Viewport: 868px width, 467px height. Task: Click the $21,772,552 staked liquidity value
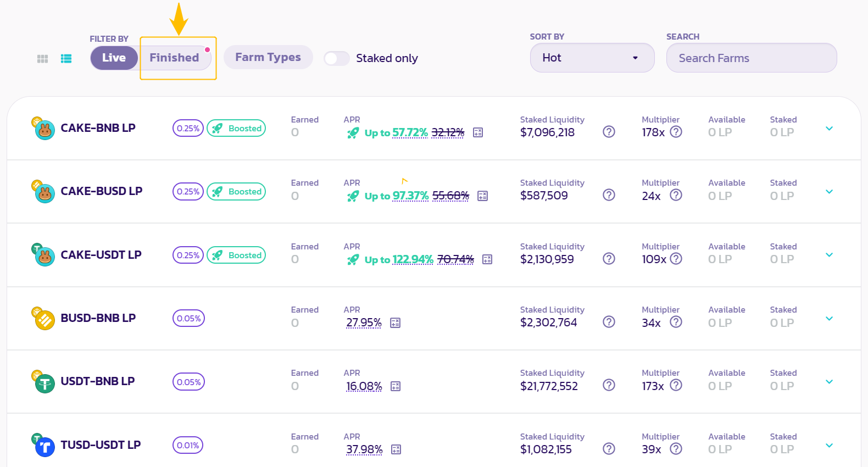(x=549, y=386)
